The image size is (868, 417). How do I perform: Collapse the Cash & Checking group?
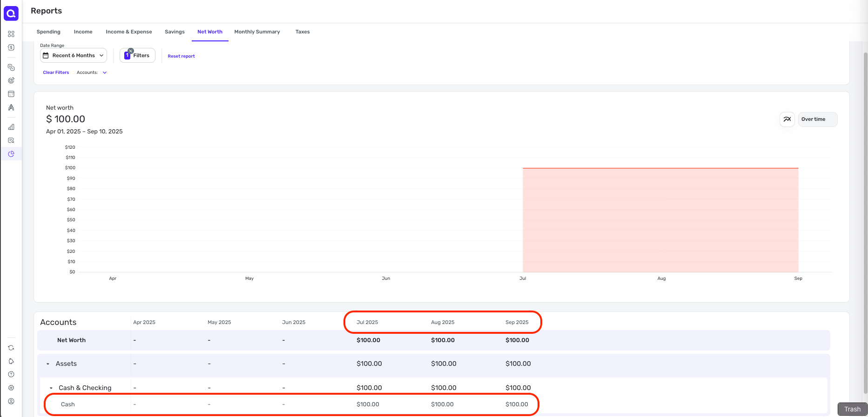(x=51, y=388)
